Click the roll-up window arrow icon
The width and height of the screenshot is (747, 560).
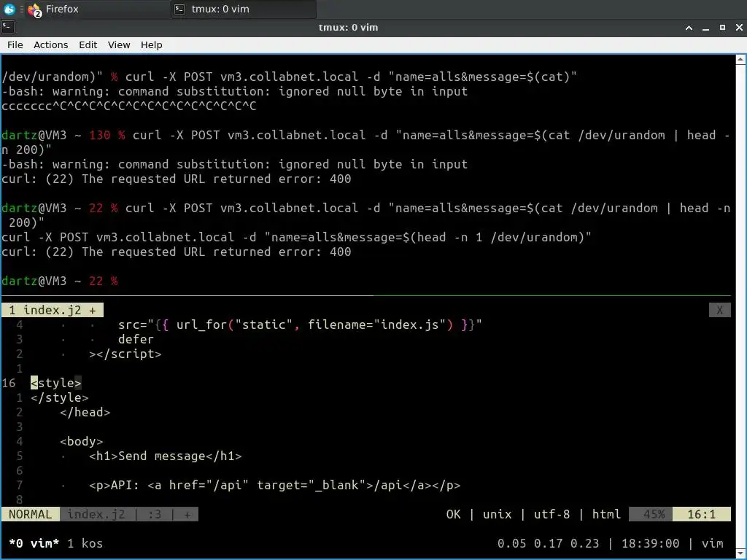(x=689, y=28)
